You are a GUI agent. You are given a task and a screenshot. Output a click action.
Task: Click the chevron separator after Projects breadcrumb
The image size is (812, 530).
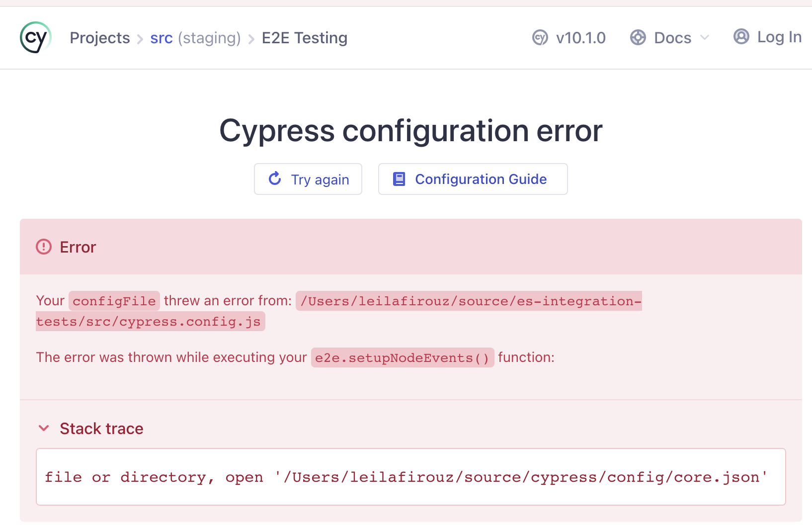pos(140,38)
